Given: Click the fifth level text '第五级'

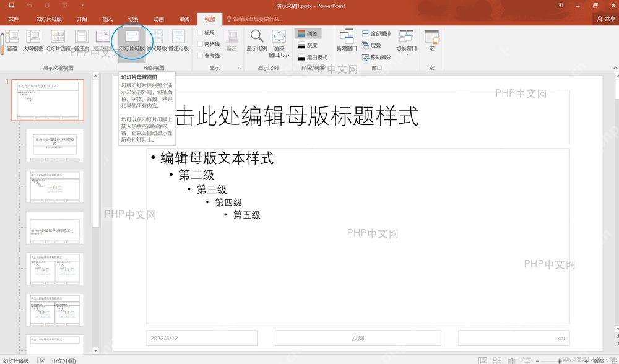Looking at the screenshot, I should [247, 215].
